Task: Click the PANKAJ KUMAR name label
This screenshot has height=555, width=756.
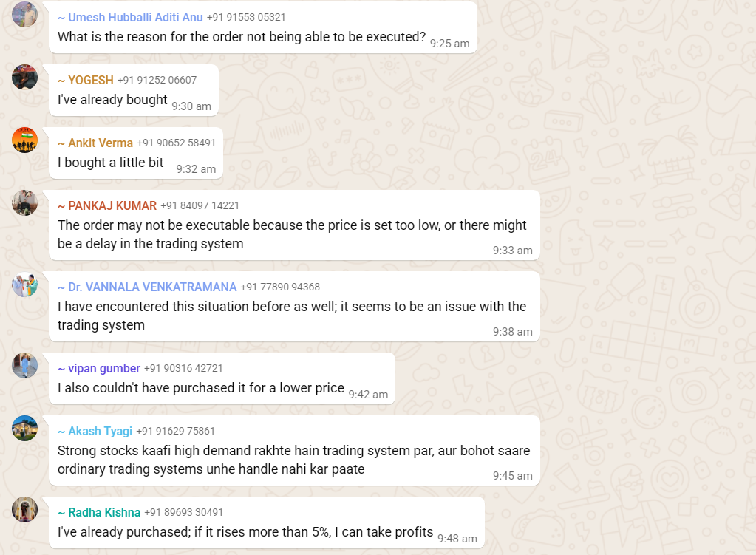Action: pos(112,205)
